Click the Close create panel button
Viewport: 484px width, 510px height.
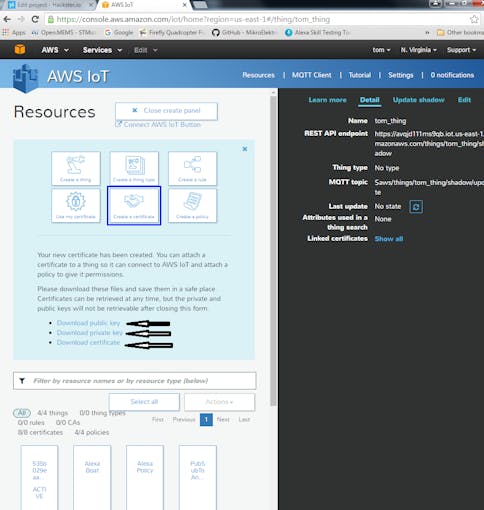tap(166, 111)
